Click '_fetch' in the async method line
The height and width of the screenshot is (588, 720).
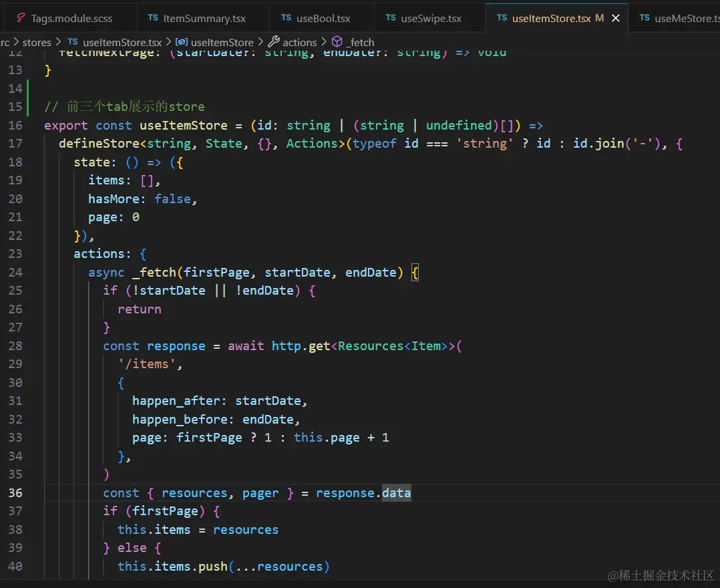point(154,273)
